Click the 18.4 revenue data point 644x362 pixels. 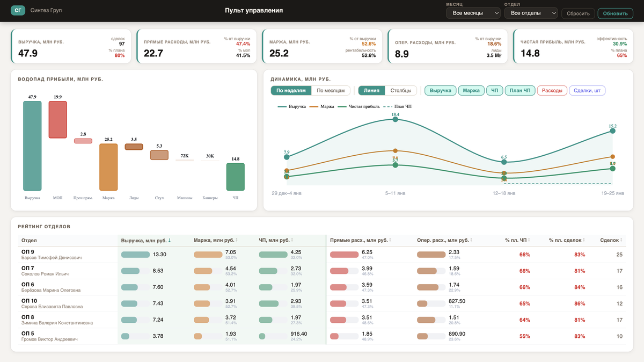(x=395, y=120)
